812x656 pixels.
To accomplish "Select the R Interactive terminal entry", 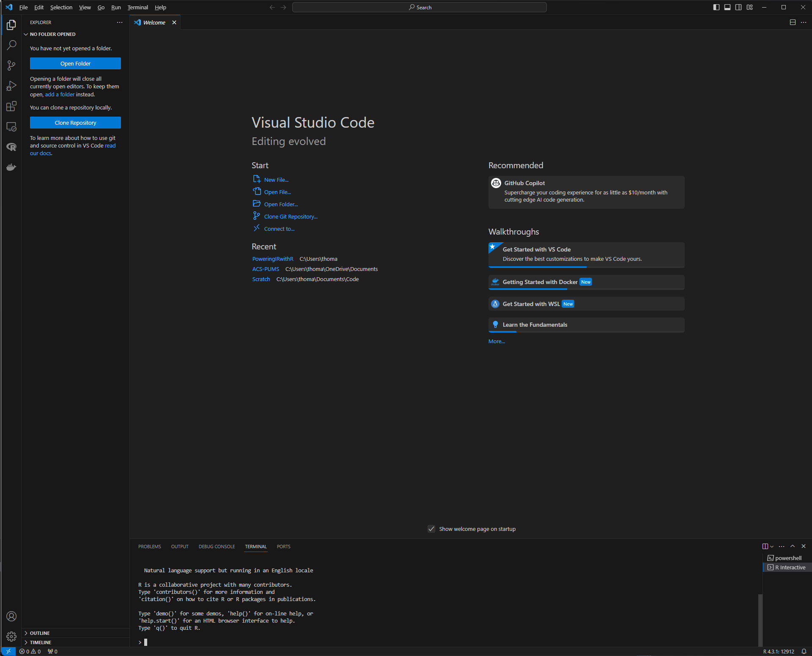I will coord(787,567).
